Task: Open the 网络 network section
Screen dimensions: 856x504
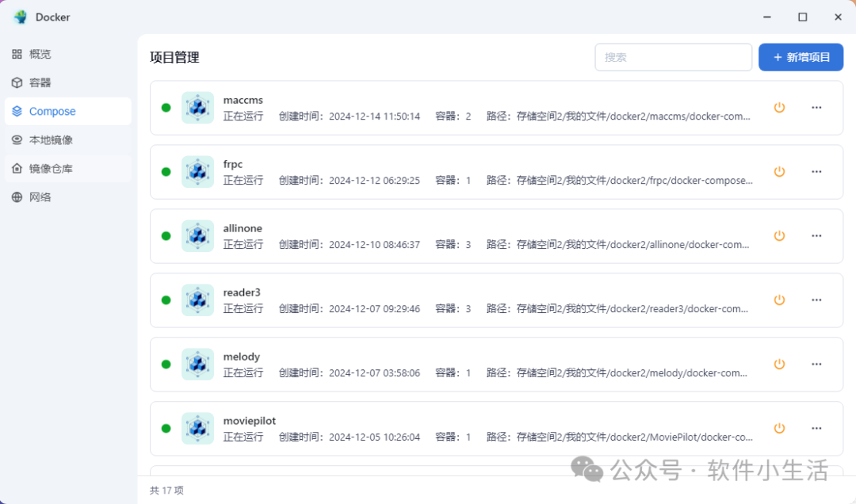Action: [x=67, y=197]
